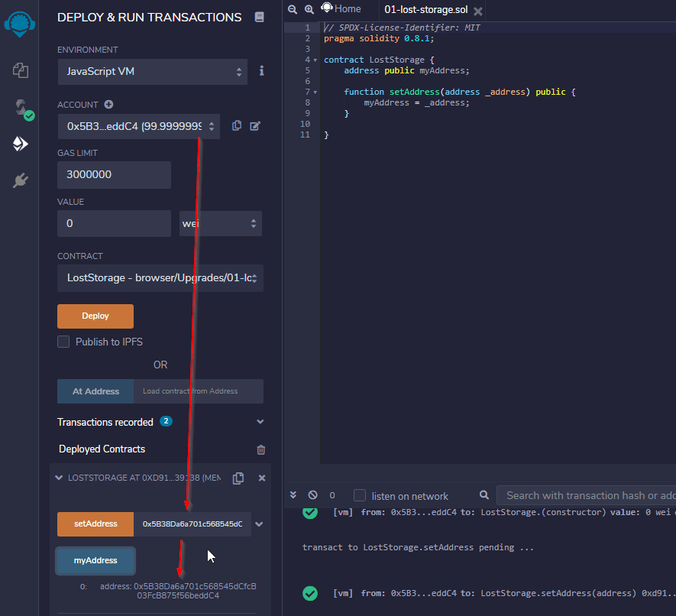
Task: Click the Deployed Contracts heading
Action: 102,449
